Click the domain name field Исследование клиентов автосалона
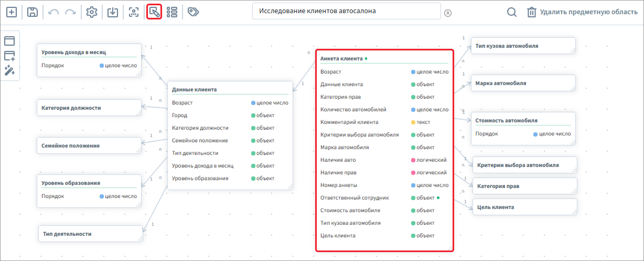The height and width of the screenshot is (261, 644). 346,11
